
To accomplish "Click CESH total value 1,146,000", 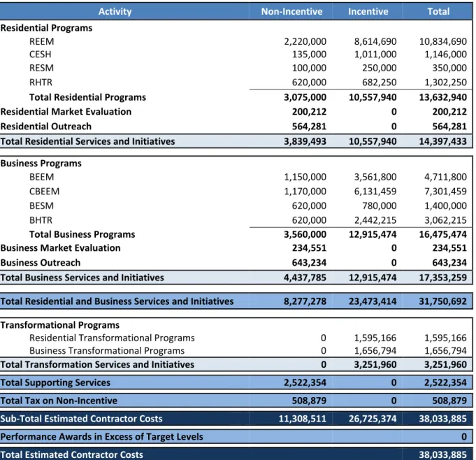I will [445, 55].
